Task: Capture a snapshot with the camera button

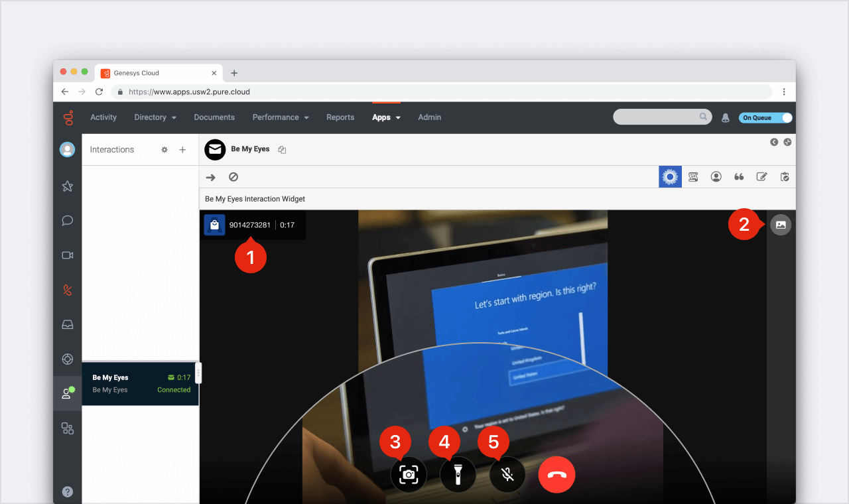Action: click(409, 474)
